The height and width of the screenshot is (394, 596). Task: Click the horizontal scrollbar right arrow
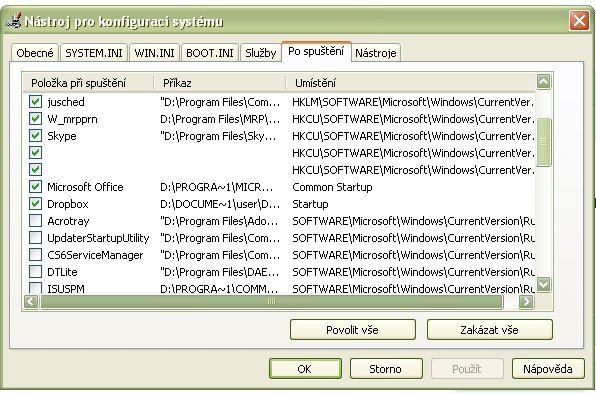pos(526,302)
